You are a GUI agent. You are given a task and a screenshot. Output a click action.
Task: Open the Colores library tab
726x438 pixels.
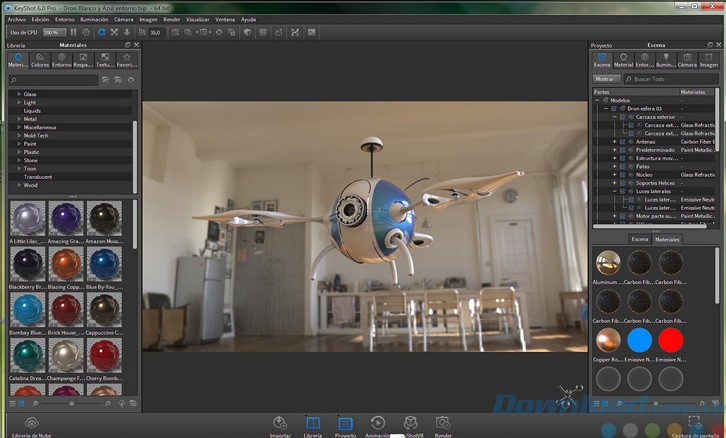(40, 60)
